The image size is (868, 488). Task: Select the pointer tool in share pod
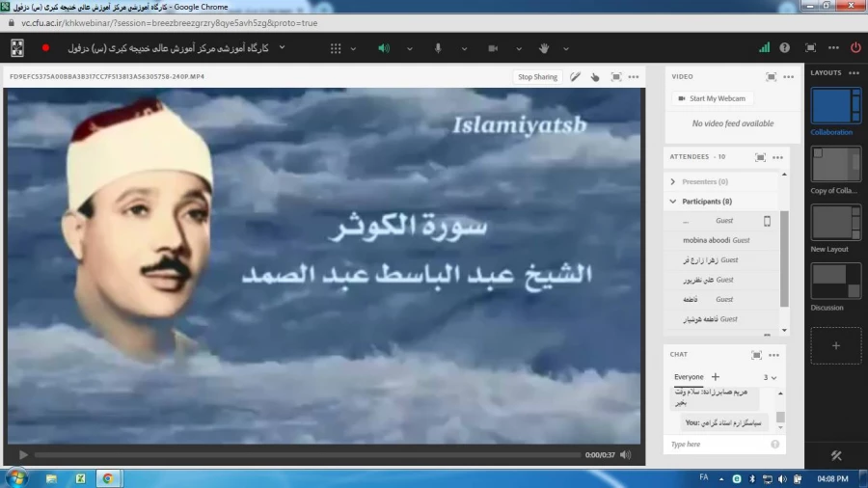(x=595, y=77)
